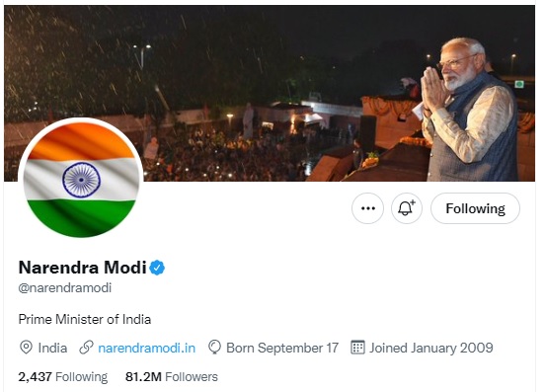This screenshot has width=545, height=392.
Task: Click the Born September 17 text
Action: click(x=282, y=348)
